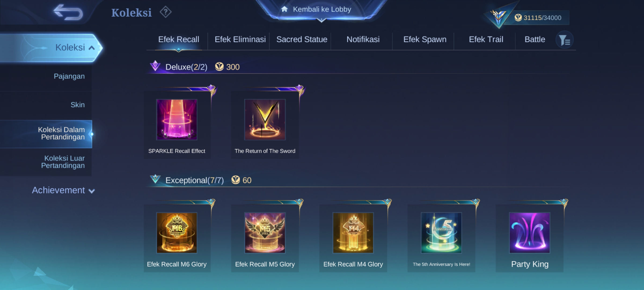The width and height of the screenshot is (644, 290).
Task: Pick the Efek Recall M4 Glory icon
Action: (353, 233)
